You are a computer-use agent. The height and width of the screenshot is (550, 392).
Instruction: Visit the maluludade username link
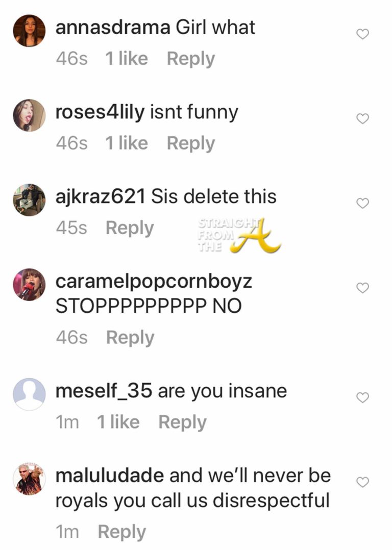[109, 476]
